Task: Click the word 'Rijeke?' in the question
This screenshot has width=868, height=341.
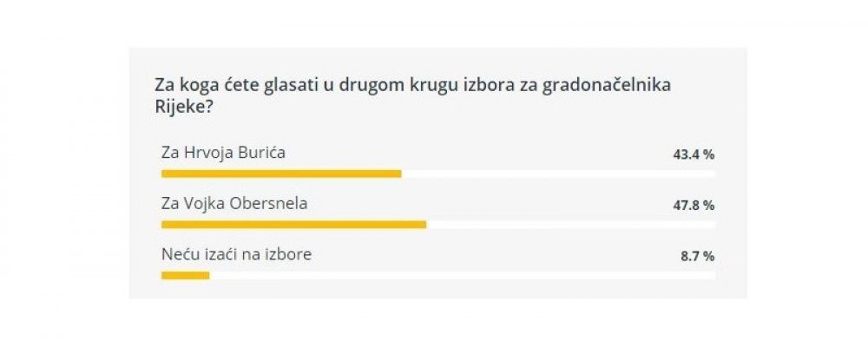Action: point(184,106)
